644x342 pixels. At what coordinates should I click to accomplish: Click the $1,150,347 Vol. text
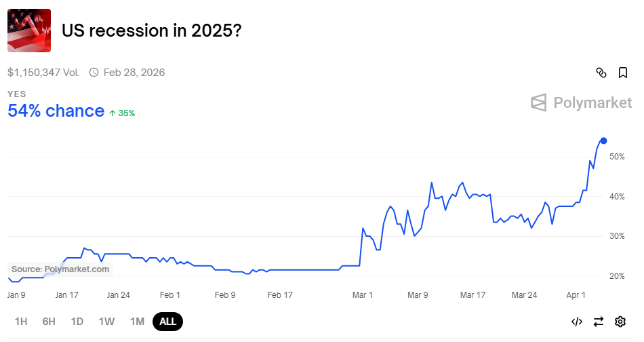43,73
